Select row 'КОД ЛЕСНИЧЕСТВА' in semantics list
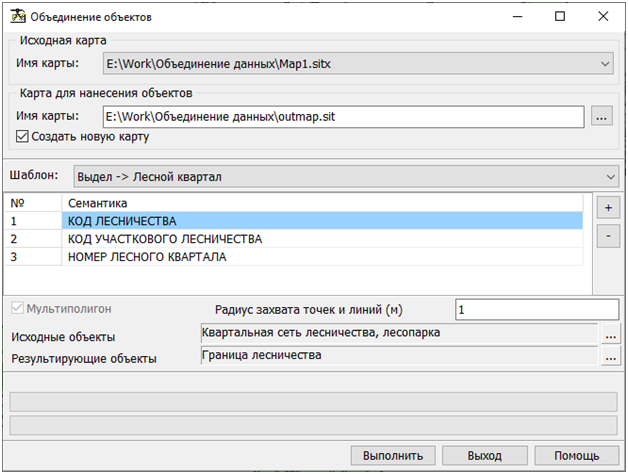The height and width of the screenshot is (474, 628). [322, 221]
